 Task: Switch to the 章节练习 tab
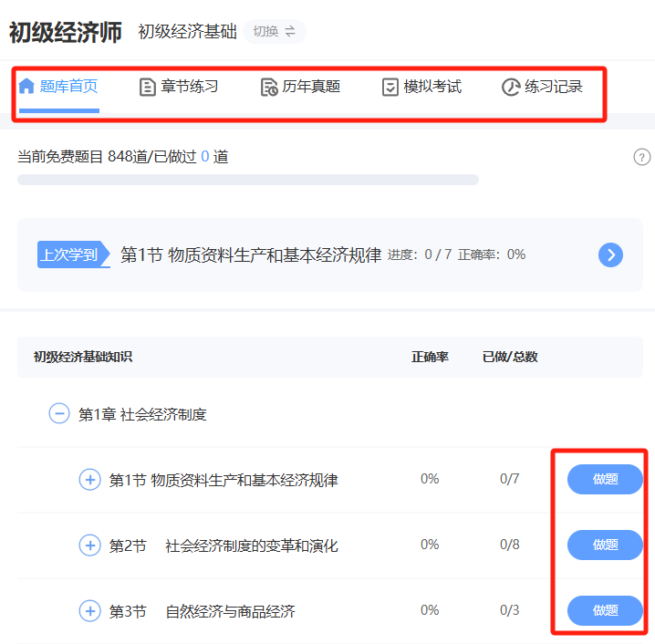point(179,87)
